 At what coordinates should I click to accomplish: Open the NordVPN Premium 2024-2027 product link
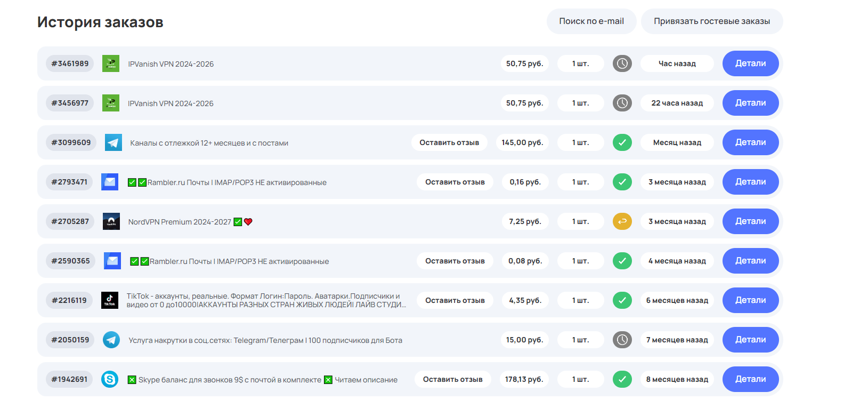[180, 222]
